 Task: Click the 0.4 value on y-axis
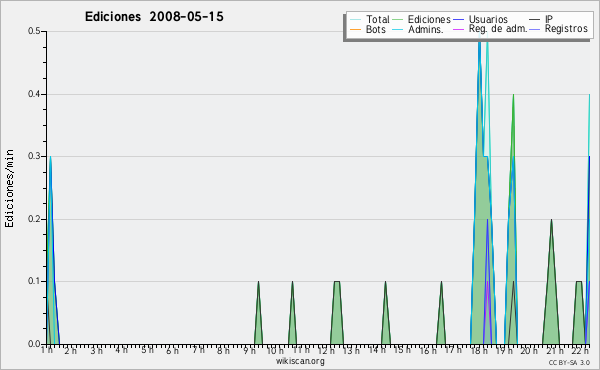tap(34, 94)
